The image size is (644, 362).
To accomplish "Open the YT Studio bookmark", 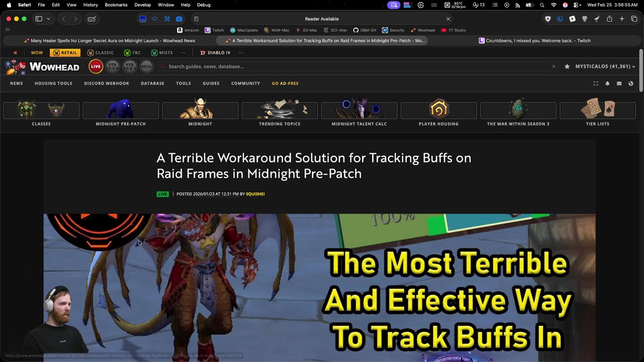I will [453, 30].
